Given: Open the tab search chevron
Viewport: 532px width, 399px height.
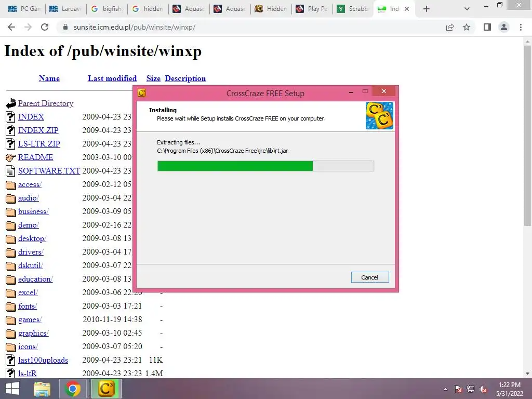Looking at the screenshot, I should (467, 9).
